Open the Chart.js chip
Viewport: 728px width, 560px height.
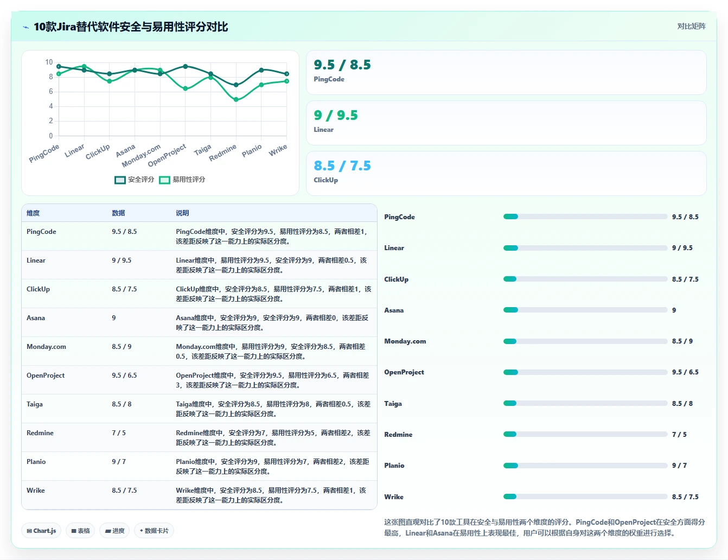pos(41,531)
